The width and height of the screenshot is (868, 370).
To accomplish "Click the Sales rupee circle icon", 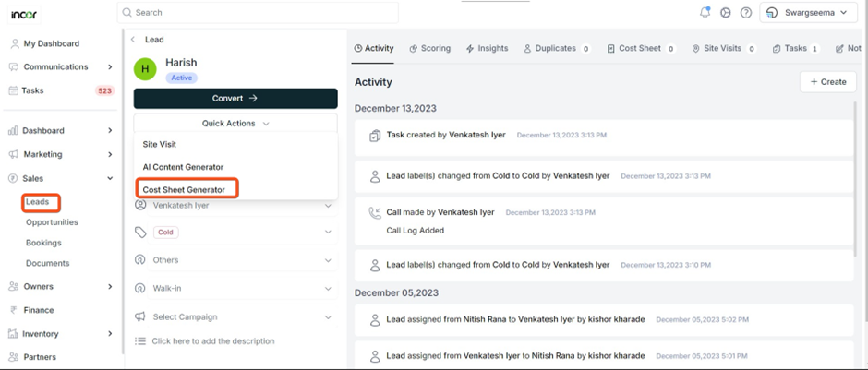I will (13, 178).
